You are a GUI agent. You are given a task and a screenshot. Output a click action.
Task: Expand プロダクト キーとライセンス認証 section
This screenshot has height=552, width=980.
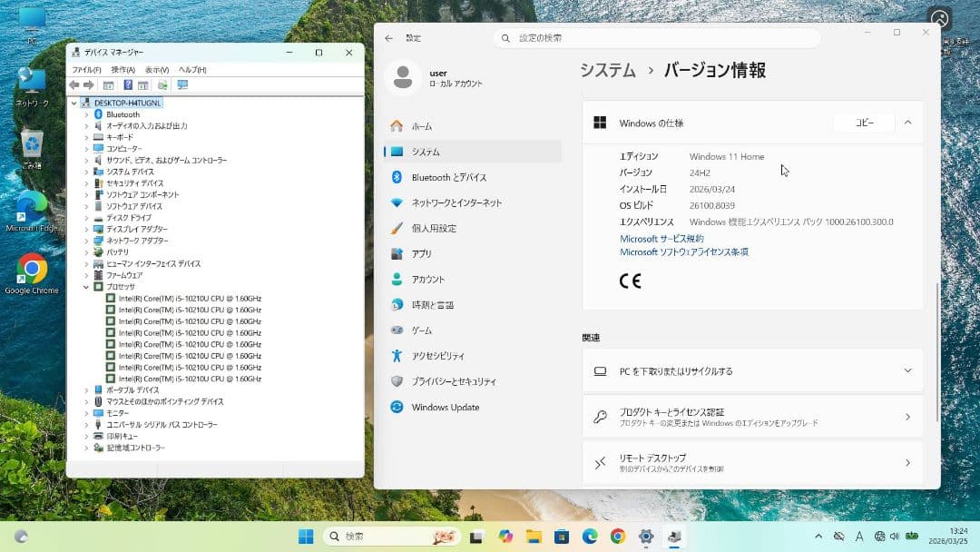pyautogui.click(x=754, y=416)
